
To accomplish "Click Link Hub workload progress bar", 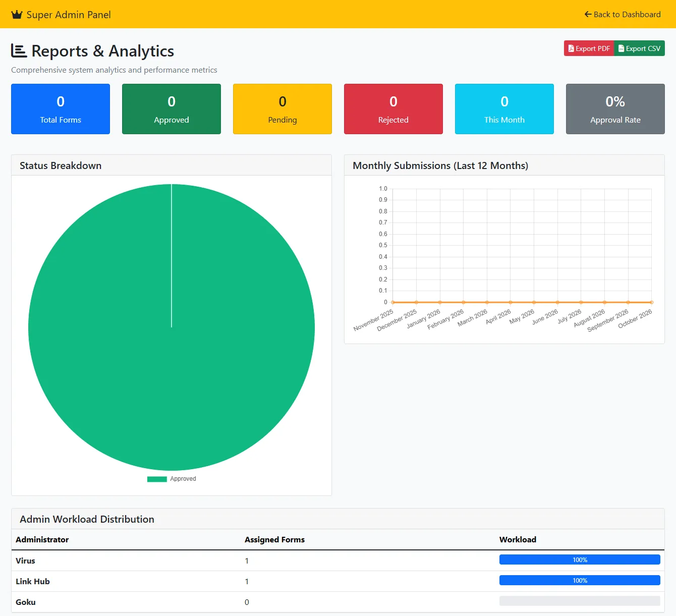I will 580,580.
